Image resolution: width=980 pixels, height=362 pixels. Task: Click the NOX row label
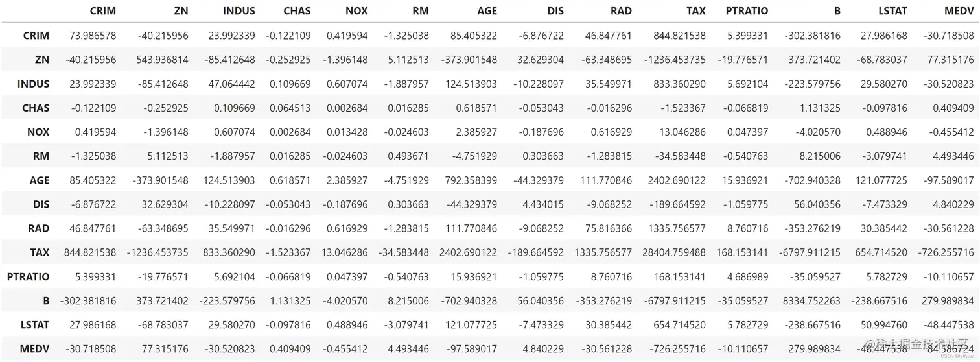[x=38, y=132]
